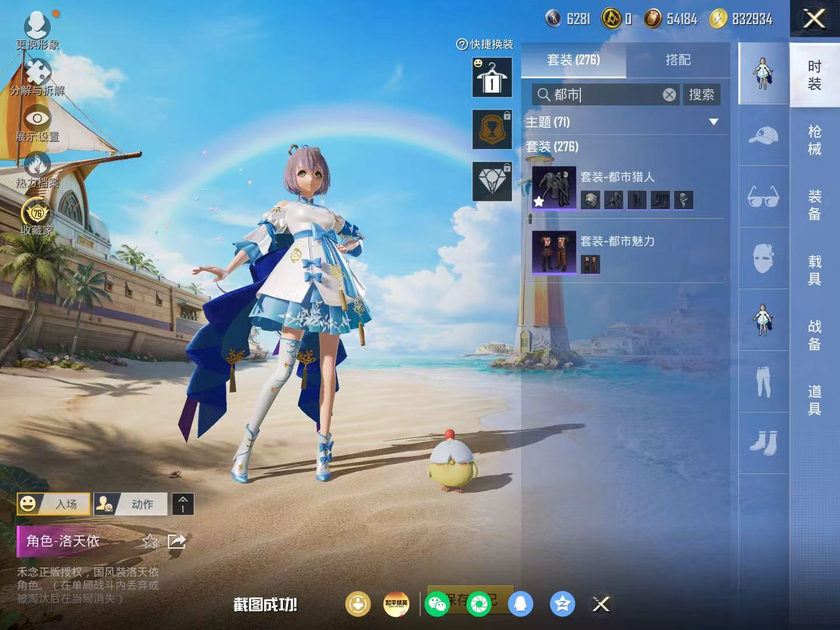The width and height of the screenshot is (840, 630).
Task: Select the 动作 action tab
Action: [x=131, y=504]
